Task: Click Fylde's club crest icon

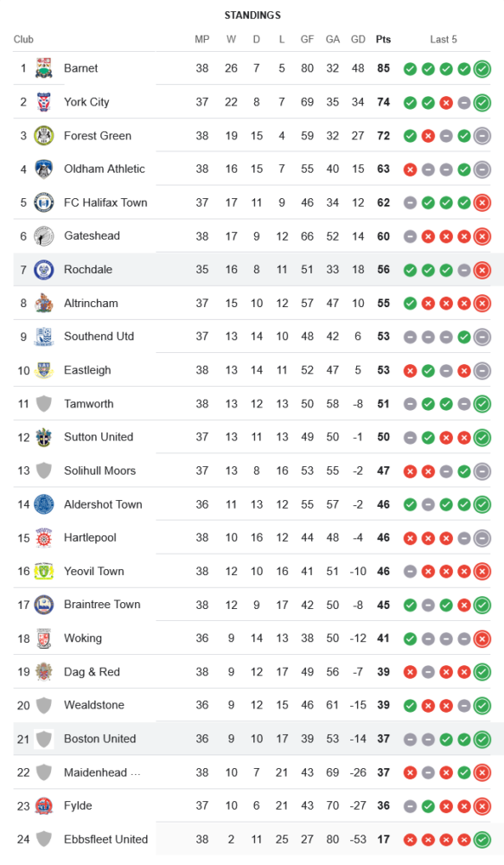Action: pyautogui.click(x=44, y=806)
